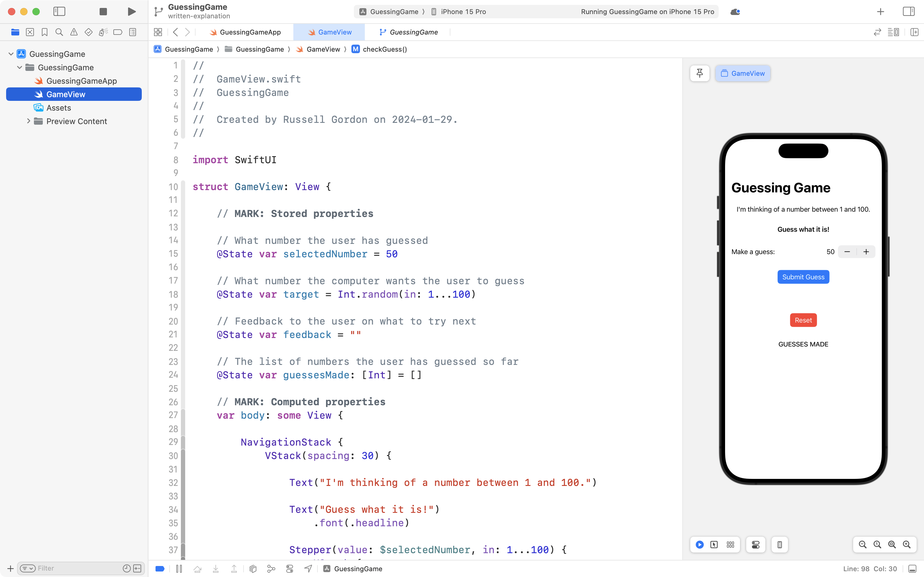The height and width of the screenshot is (577, 924).
Task: Expand the Preview Content folder
Action: coord(29,121)
